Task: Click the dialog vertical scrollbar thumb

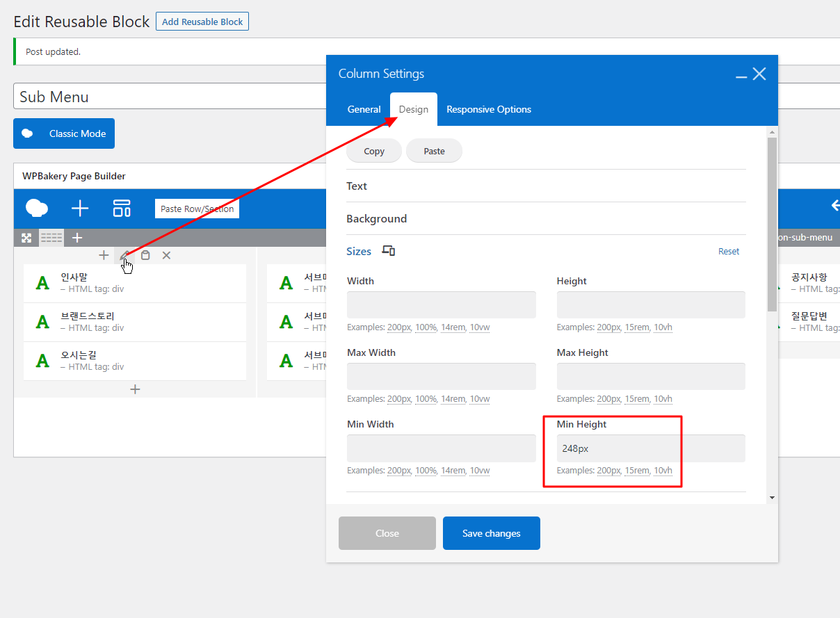Action: point(773,224)
